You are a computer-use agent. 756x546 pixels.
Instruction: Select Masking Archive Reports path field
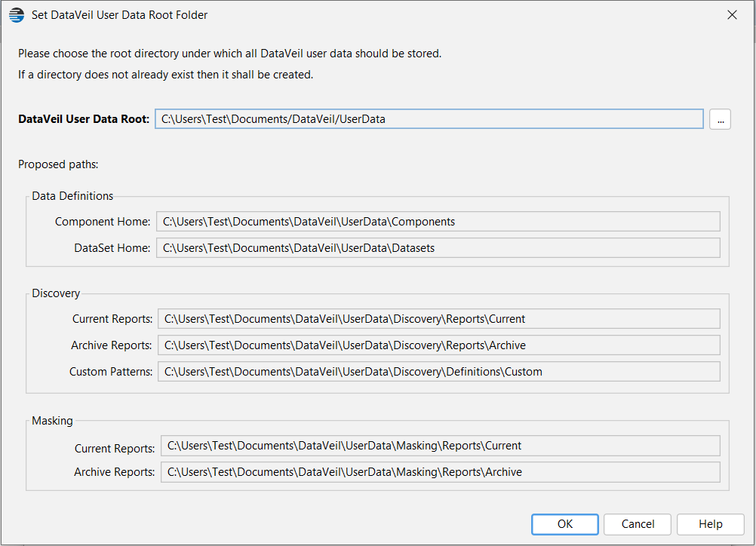[x=440, y=472]
